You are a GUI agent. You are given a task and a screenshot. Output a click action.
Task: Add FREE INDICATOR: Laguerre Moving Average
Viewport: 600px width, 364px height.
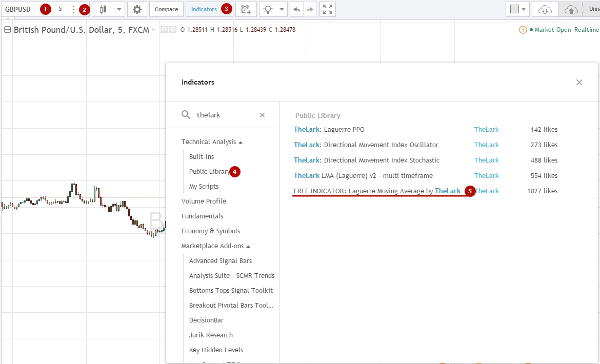pyautogui.click(x=377, y=191)
